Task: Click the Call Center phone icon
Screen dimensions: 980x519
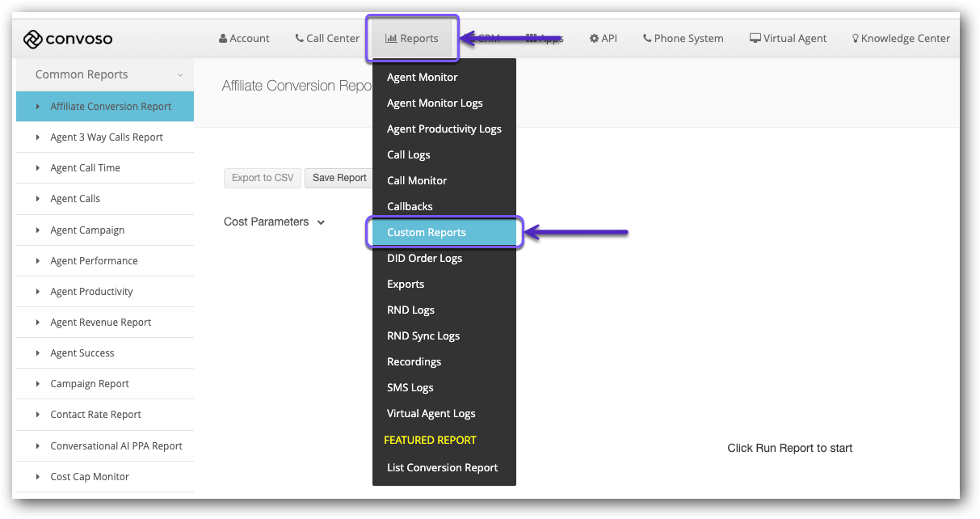Action: [300, 38]
